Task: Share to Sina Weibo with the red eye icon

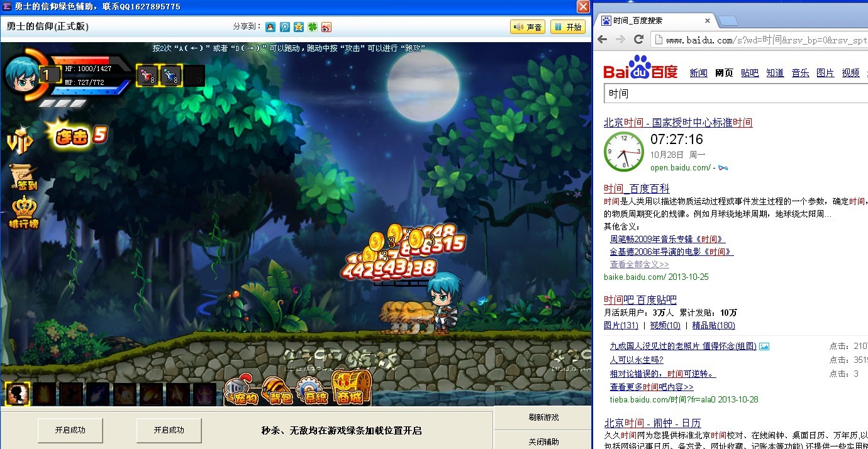Action: 326,27
